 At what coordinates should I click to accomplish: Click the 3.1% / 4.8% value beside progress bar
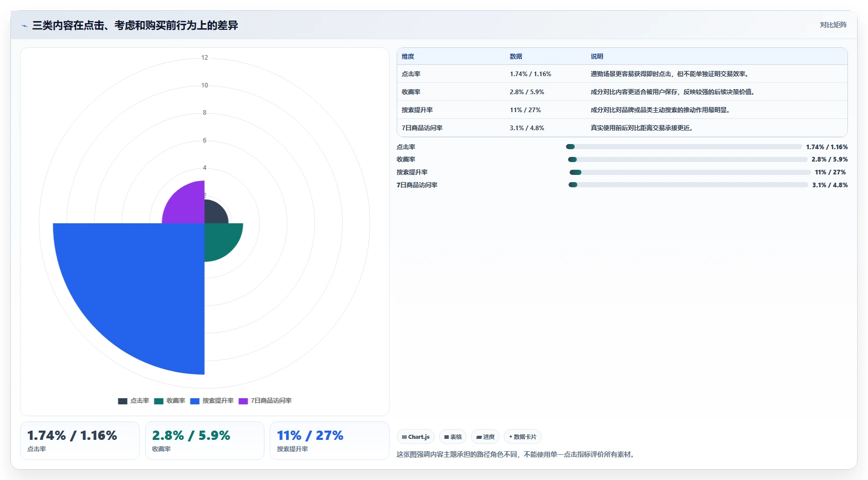[830, 185]
